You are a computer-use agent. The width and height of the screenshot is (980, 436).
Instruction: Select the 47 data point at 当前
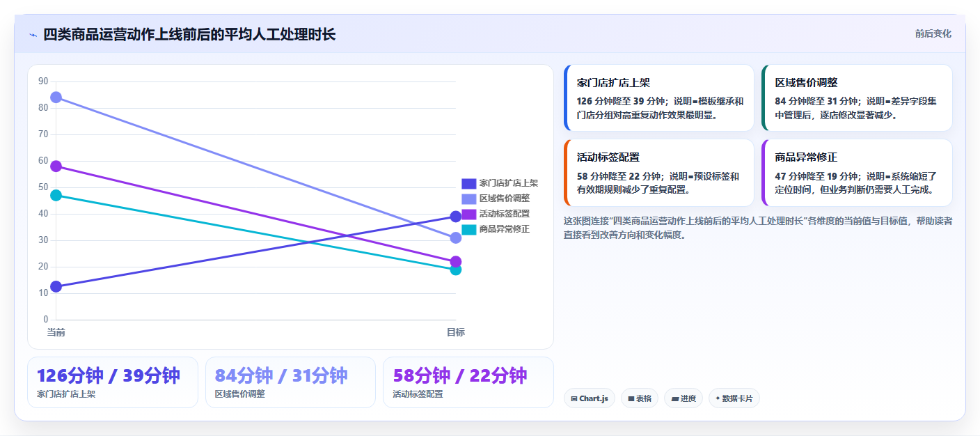tap(56, 195)
